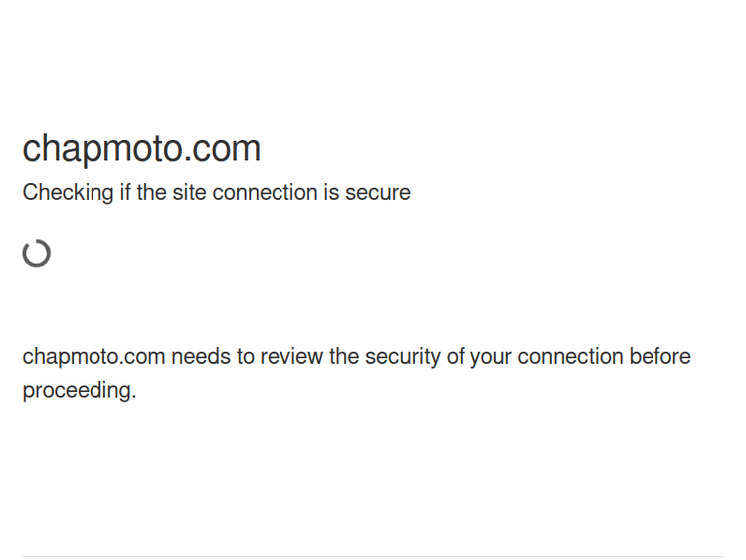The width and height of the screenshot is (746, 560).
Task: Click the "Checking if the site connection" subtitle
Action: point(216,192)
